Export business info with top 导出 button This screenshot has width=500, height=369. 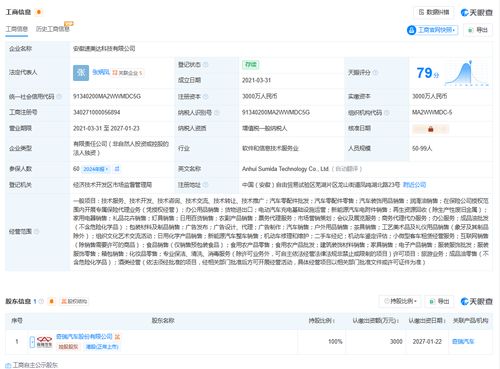click(478, 30)
